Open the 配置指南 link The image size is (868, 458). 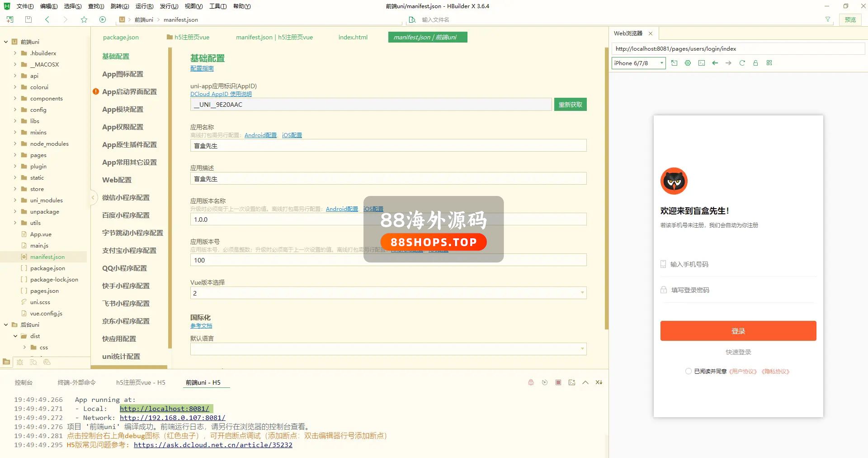point(202,68)
